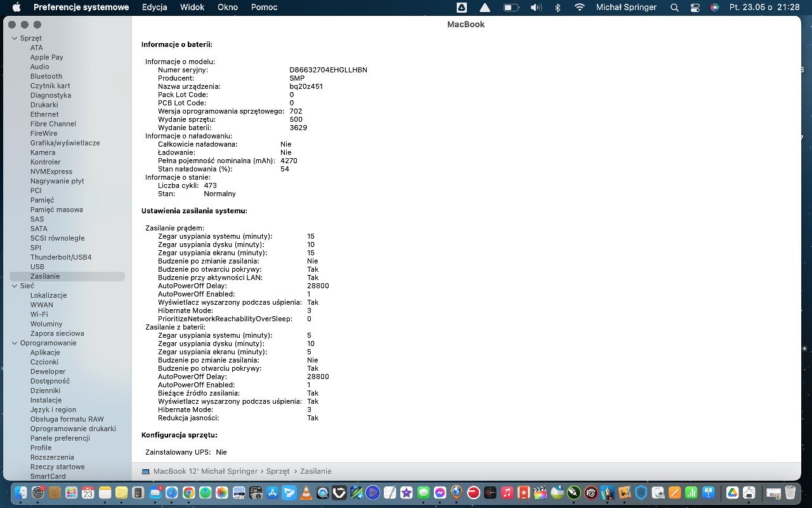
Task: Select USB in the sidebar
Action: pos(37,267)
